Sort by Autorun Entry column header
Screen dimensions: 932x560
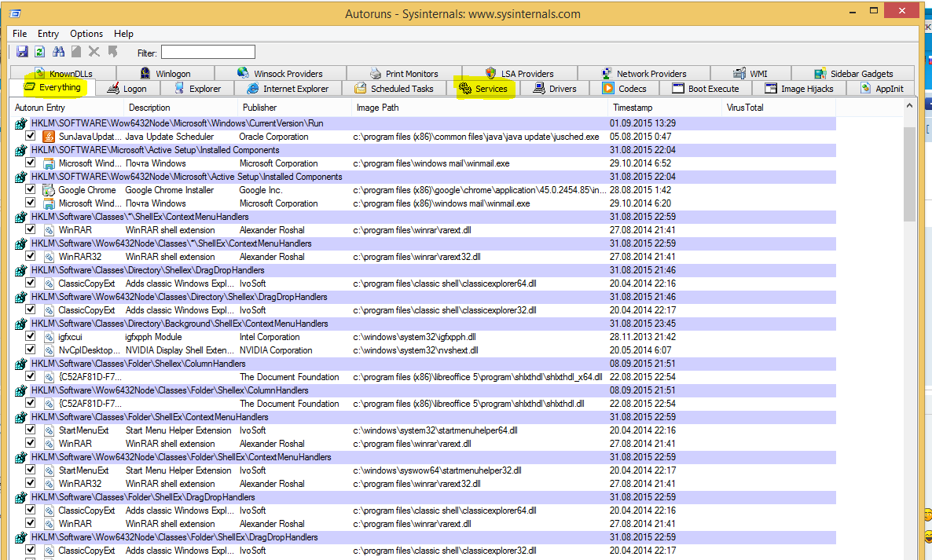click(x=67, y=108)
